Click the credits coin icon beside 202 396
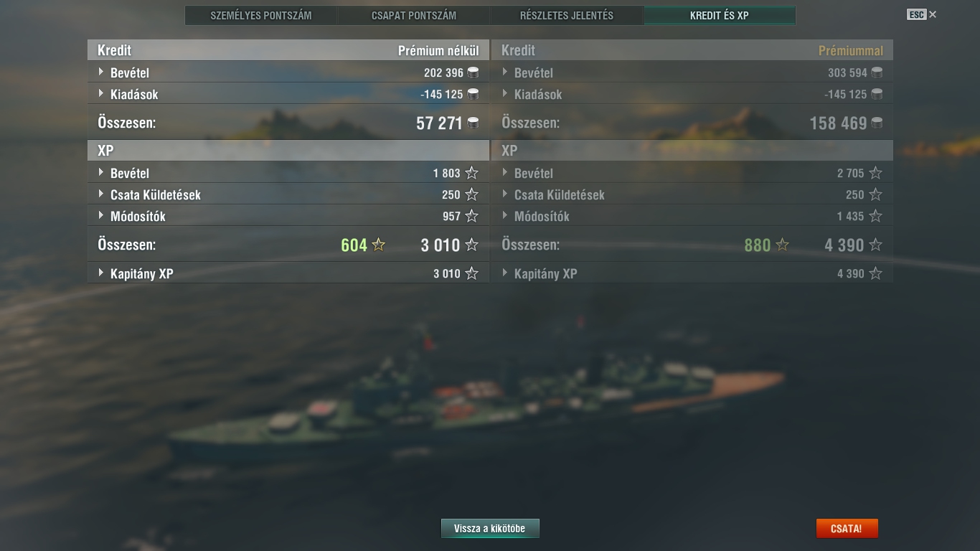This screenshot has width=980, height=551. click(473, 72)
